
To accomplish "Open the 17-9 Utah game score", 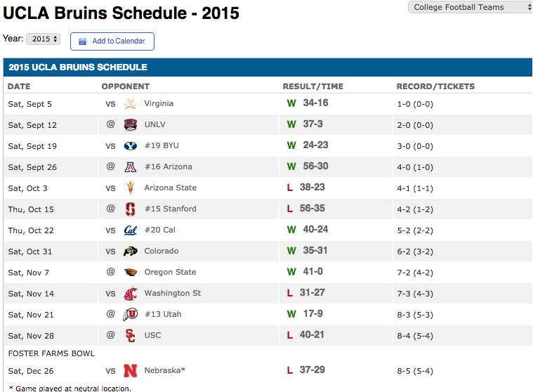I will point(313,314).
